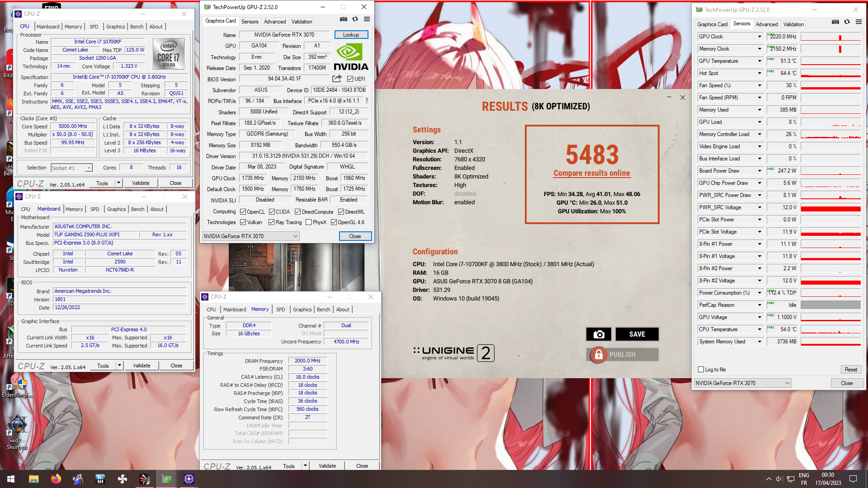Open Socket #1 selection dropdown in CPU-Z
Viewport: 868px width, 488px height.
pos(71,168)
